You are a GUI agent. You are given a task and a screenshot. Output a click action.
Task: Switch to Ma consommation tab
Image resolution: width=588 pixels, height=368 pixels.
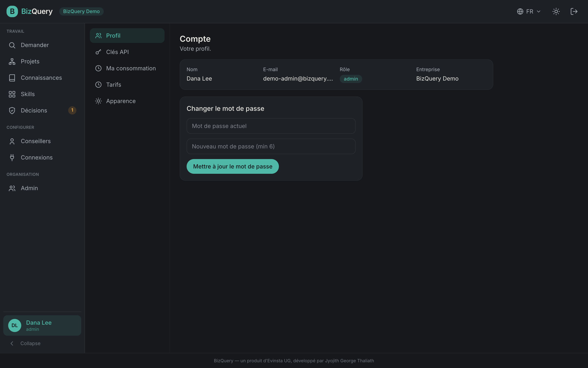coord(127,68)
